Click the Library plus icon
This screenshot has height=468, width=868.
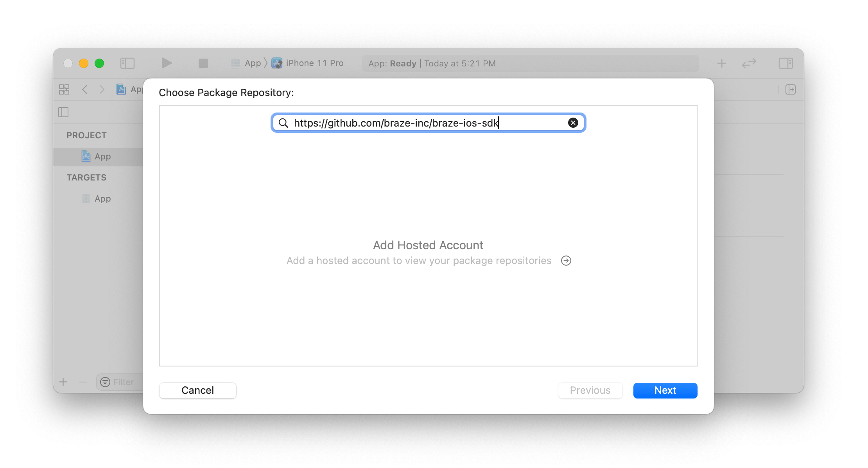pos(721,63)
